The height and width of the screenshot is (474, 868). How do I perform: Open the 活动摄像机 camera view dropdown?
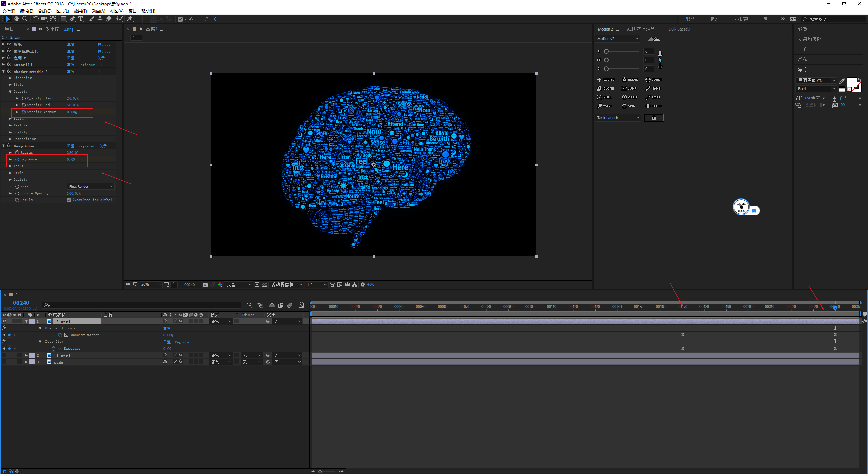click(x=287, y=285)
